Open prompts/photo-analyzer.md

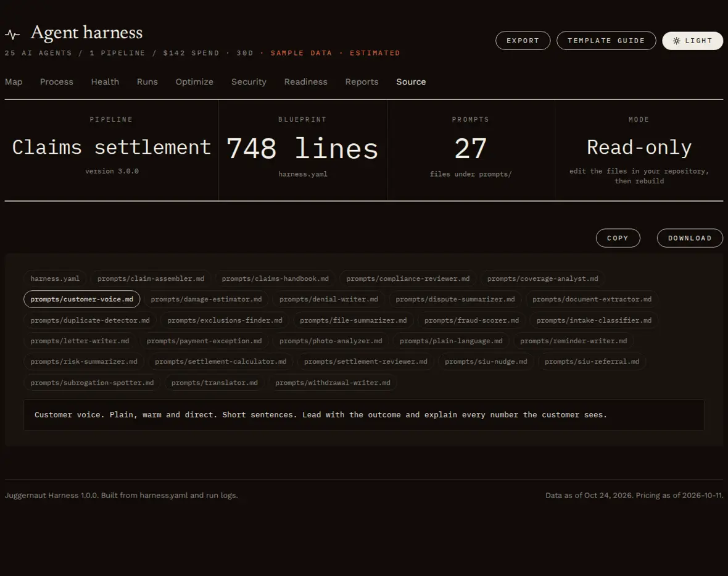pyautogui.click(x=331, y=341)
